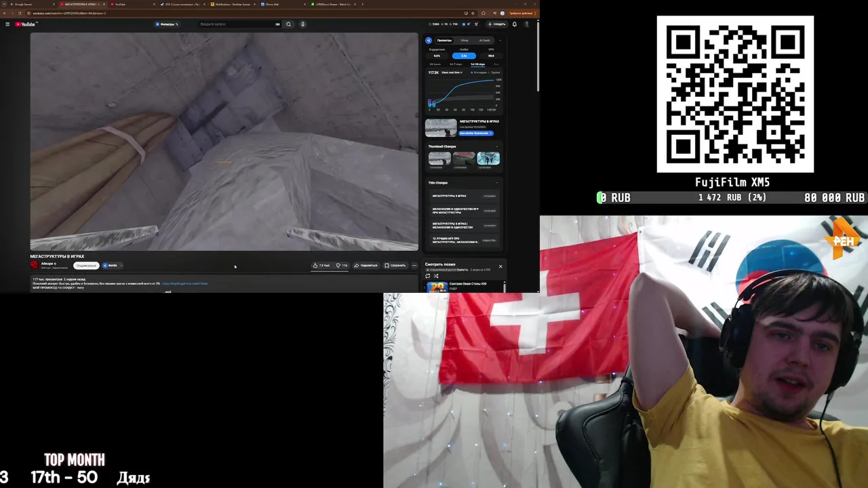Open the browser extensions puzzle icon
This screenshot has height=488, width=868.
(x=483, y=13)
